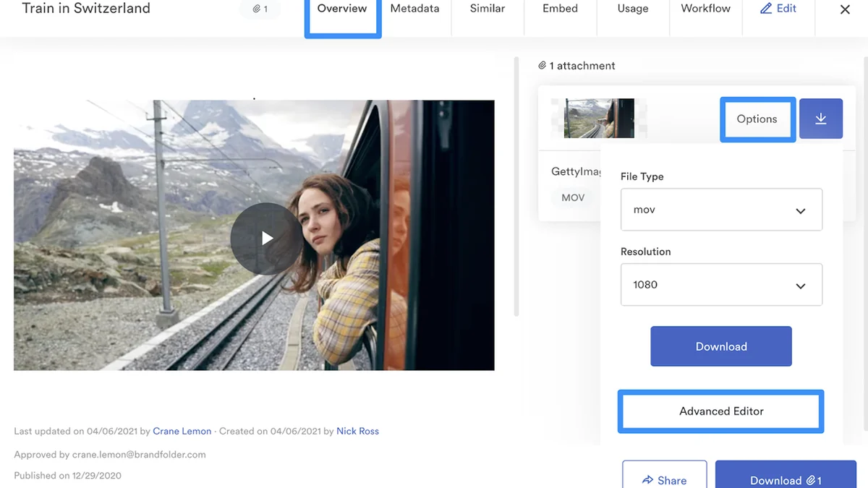
Task: Select the attachment video thumbnail
Action: click(x=599, y=119)
